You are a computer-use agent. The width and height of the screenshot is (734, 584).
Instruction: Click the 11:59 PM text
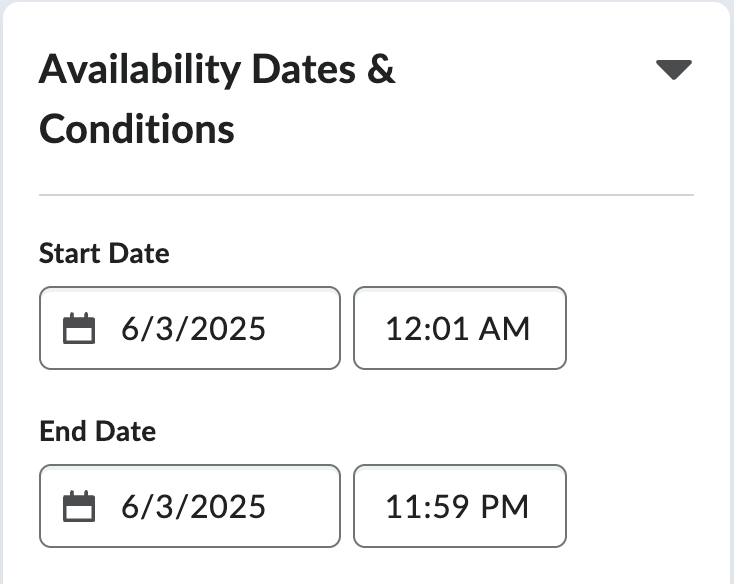coord(457,506)
